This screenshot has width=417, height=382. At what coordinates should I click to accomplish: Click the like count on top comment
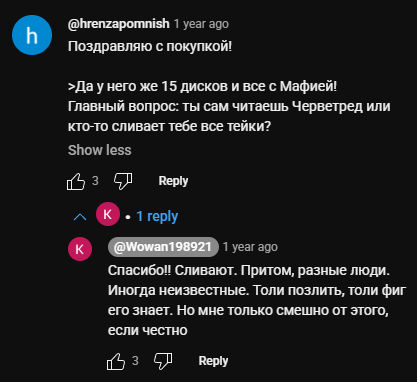(95, 181)
